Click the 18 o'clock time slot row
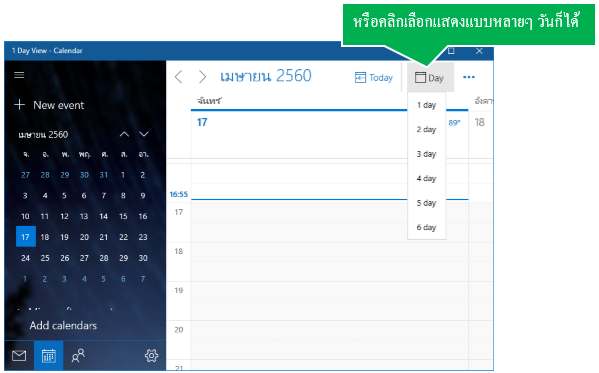The image size is (599, 373). pyautogui.click(x=329, y=262)
